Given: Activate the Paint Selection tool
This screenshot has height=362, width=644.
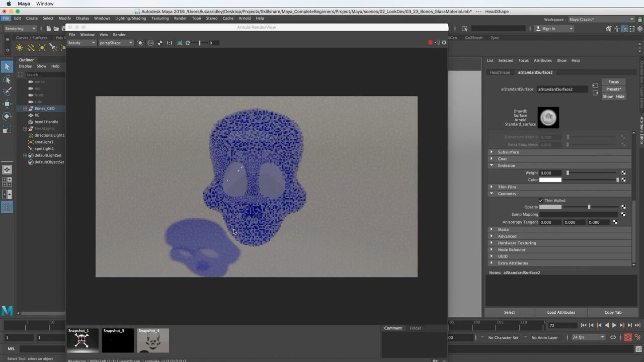Looking at the screenshot, I should coord(7,92).
